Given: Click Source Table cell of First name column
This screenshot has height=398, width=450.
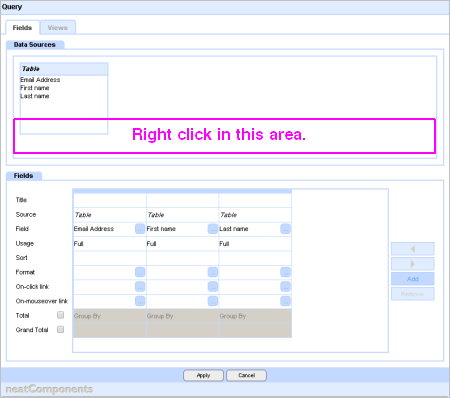Looking at the screenshot, I should [x=183, y=215].
